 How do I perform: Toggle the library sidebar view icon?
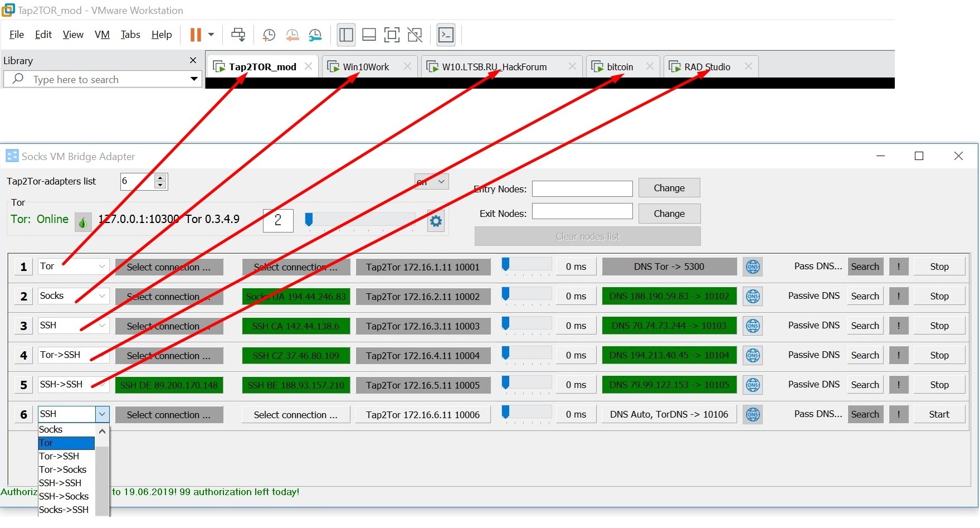click(346, 35)
